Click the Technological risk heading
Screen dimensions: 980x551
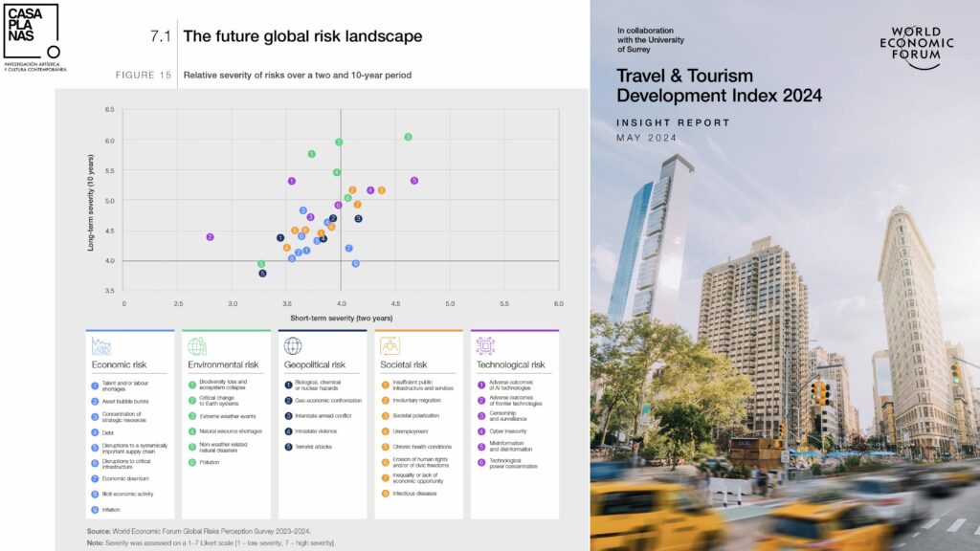coord(510,364)
